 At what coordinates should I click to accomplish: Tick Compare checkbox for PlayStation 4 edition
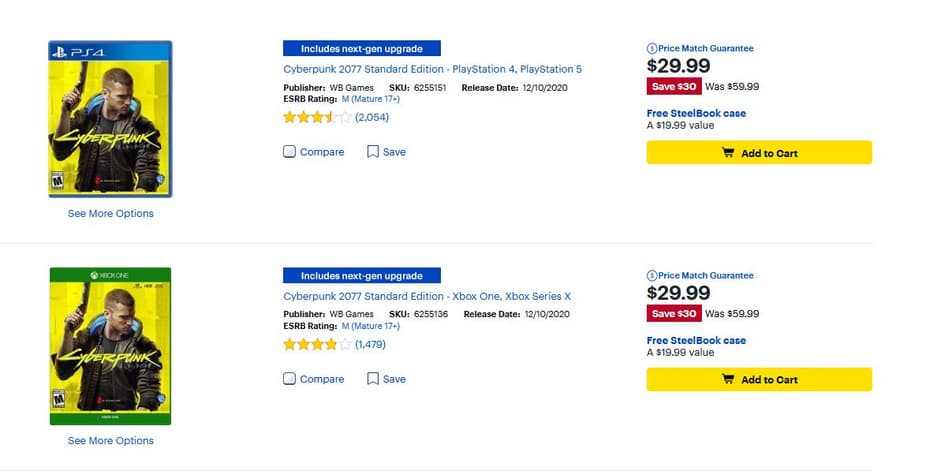(290, 152)
